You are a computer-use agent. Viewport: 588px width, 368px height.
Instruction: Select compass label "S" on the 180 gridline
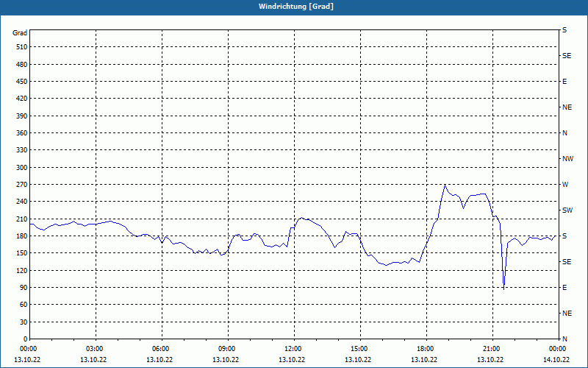[564, 236]
